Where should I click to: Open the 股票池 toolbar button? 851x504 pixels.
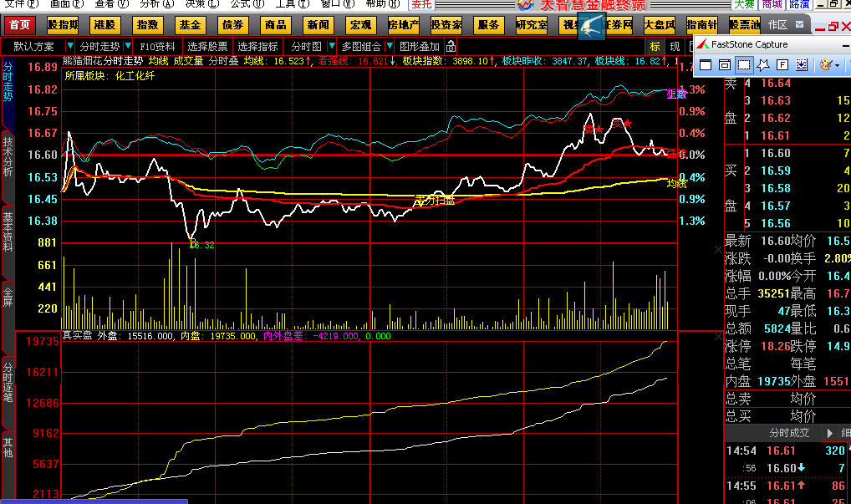click(745, 25)
